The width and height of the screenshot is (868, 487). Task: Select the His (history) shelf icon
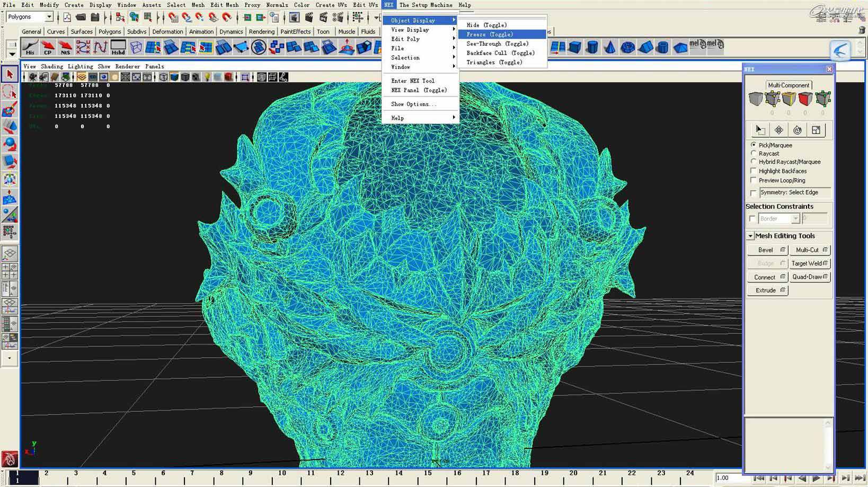(x=30, y=47)
